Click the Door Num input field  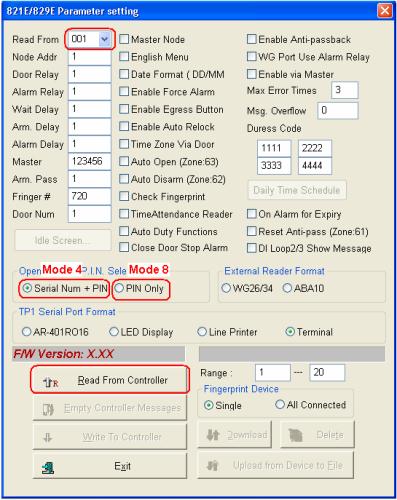90,214
